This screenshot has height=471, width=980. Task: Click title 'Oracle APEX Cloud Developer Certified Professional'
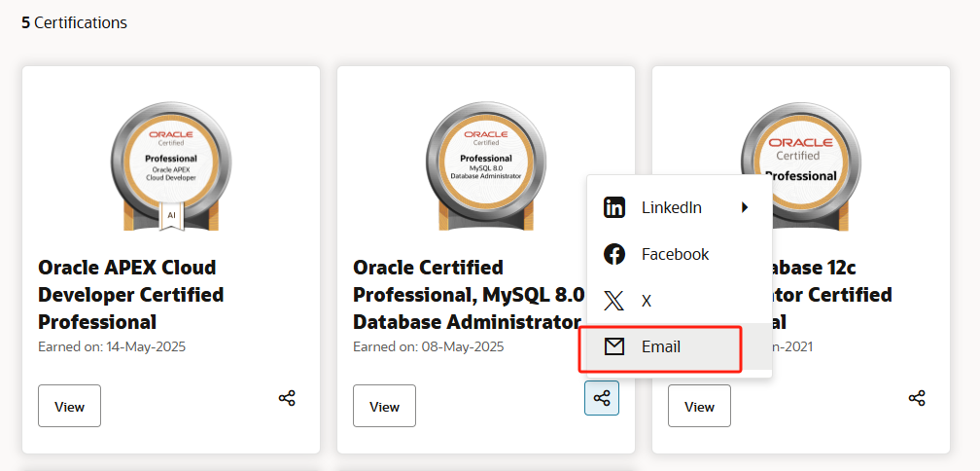pyautogui.click(x=131, y=295)
